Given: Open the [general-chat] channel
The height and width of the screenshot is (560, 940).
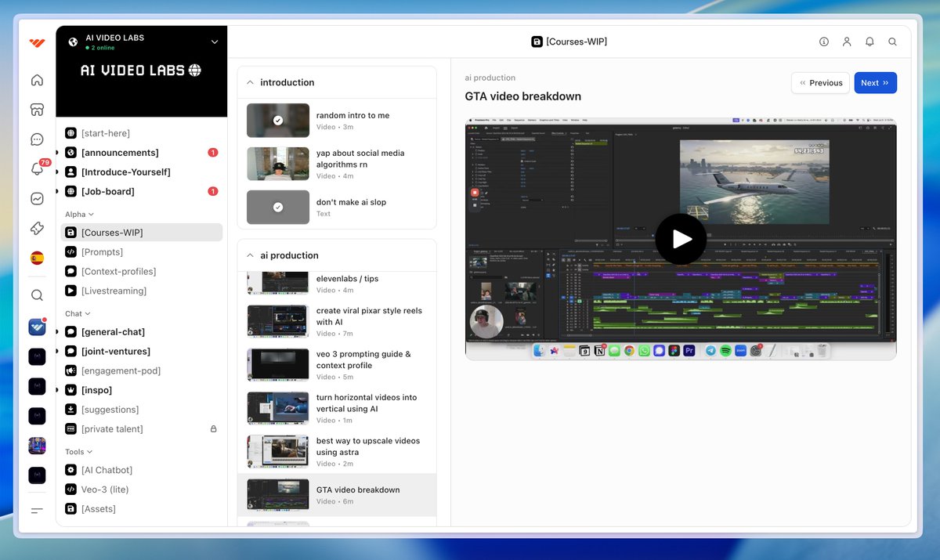Looking at the screenshot, I should (x=141, y=332).
